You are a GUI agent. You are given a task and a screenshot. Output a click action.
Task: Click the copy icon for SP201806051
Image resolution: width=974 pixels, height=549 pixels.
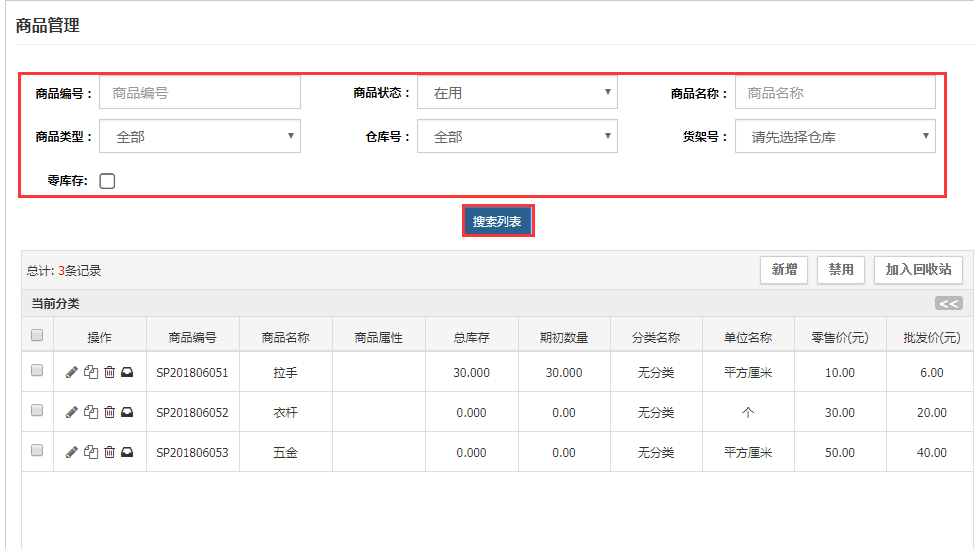[91, 372]
